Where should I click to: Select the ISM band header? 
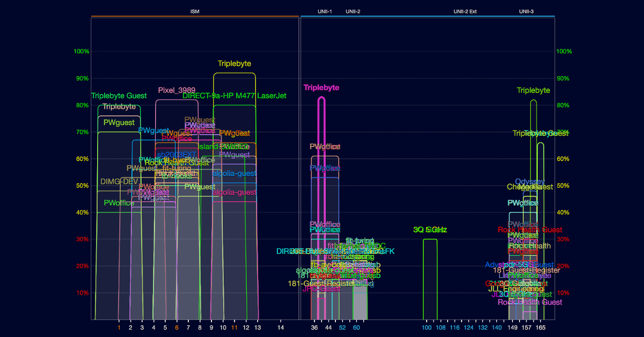[x=195, y=11]
